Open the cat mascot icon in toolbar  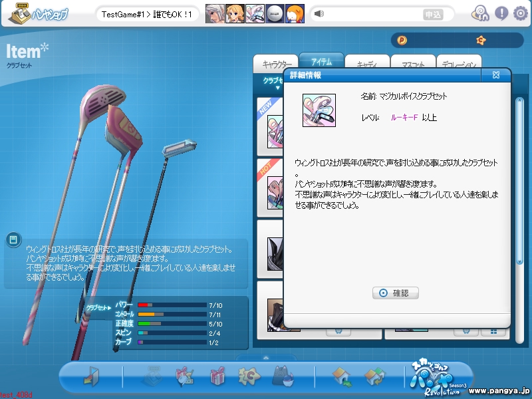tap(283, 376)
